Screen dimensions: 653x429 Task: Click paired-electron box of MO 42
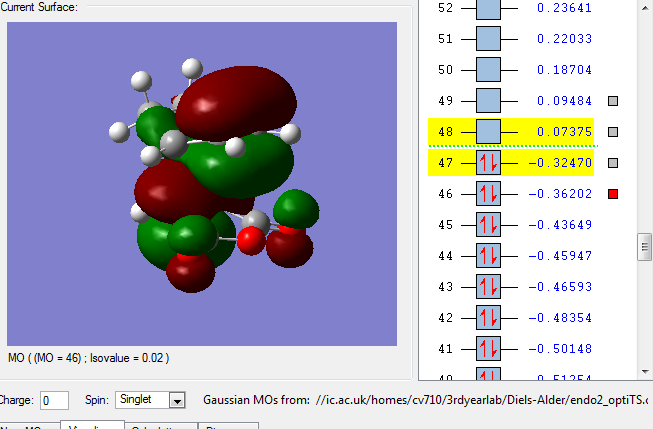(488, 317)
